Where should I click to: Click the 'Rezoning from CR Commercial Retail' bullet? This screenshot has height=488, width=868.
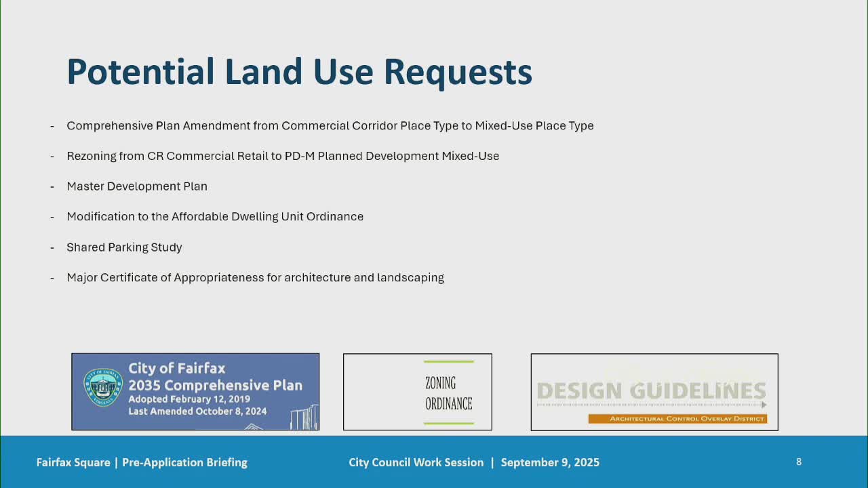pyautogui.click(x=283, y=156)
